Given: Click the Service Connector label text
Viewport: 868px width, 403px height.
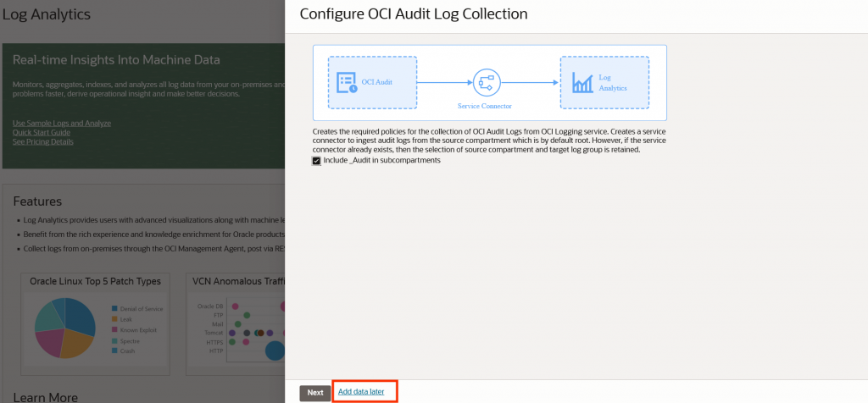Looking at the screenshot, I should point(484,106).
